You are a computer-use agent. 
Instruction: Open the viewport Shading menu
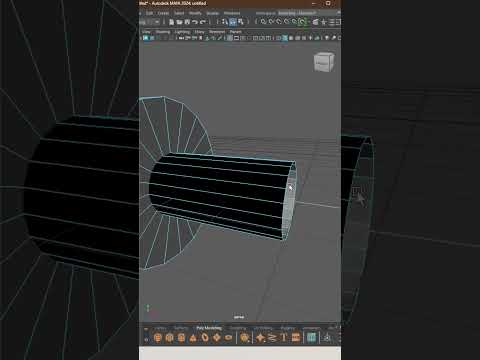point(163,32)
